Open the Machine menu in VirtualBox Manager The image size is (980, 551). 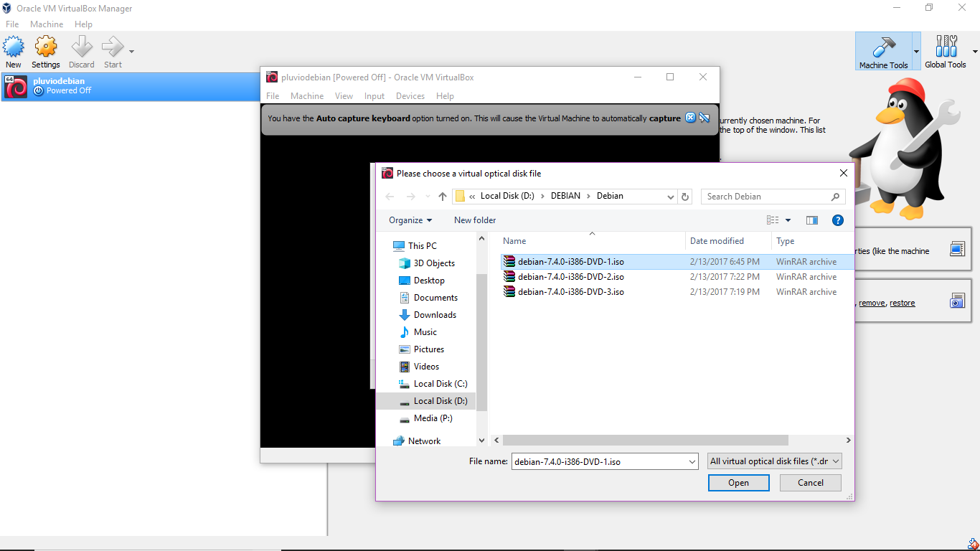[x=47, y=24]
